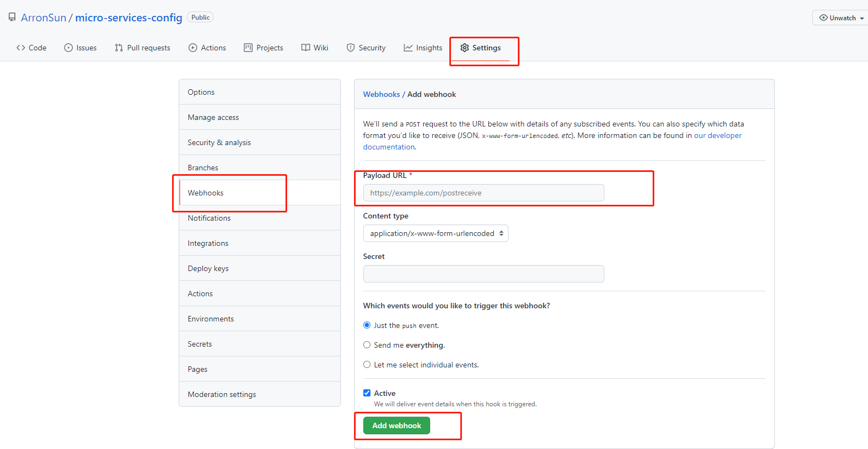Open the Security tab
The height and width of the screenshot is (449, 868).
tap(366, 48)
